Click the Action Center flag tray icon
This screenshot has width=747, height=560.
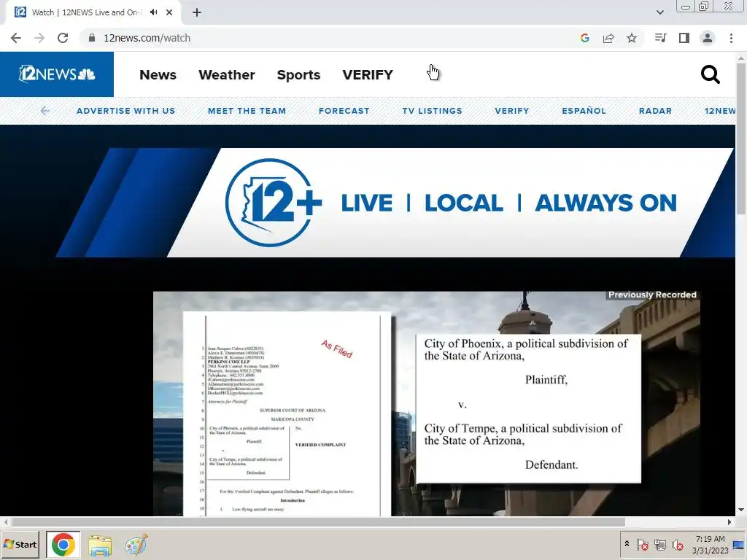point(642,544)
